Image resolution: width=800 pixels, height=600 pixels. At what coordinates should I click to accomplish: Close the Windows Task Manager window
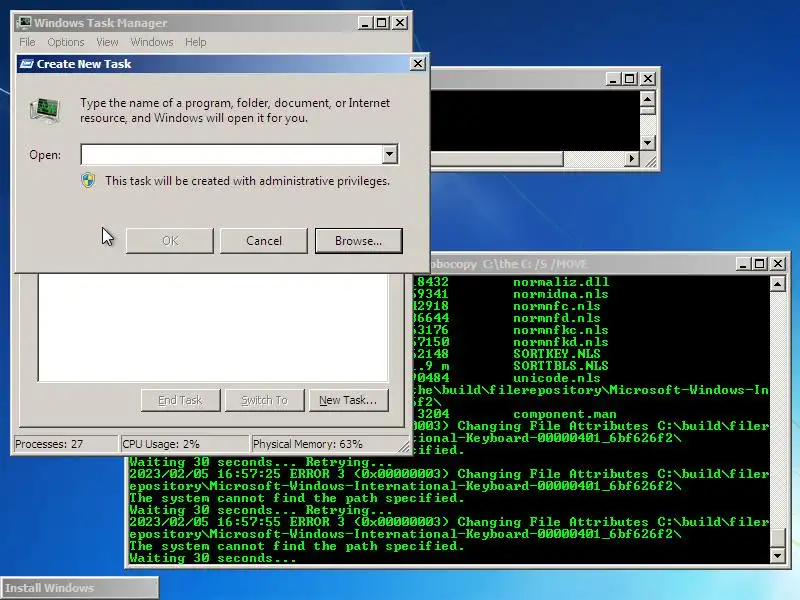[x=399, y=23]
